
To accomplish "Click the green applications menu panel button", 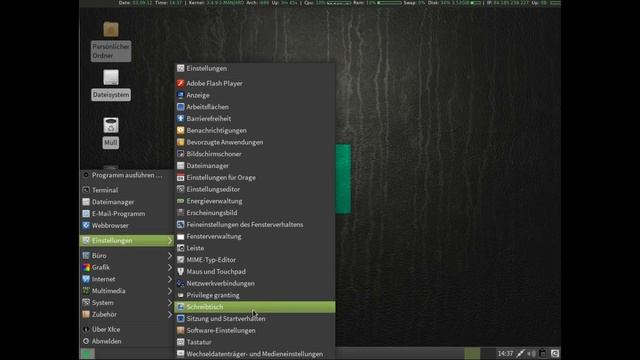I will [x=87, y=353].
